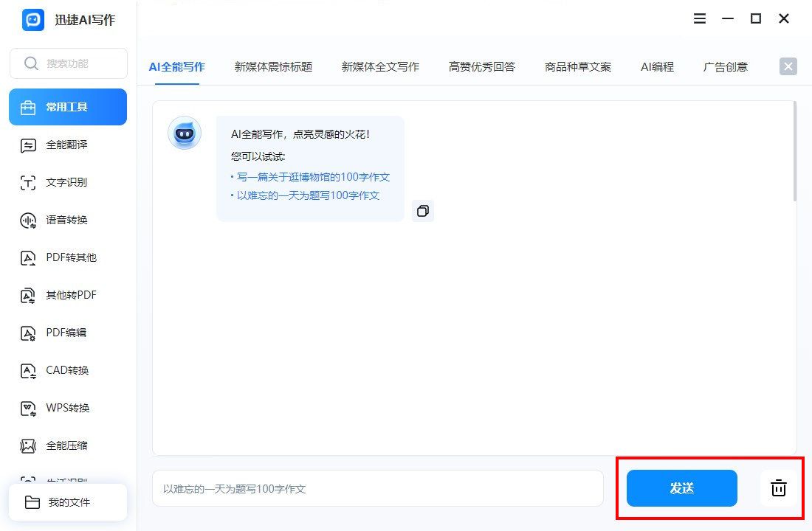The width and height of the screenshot is (812, 531).
Task: Open 其他转PDF label in sidebar
Action: click(x=72, y=295)
